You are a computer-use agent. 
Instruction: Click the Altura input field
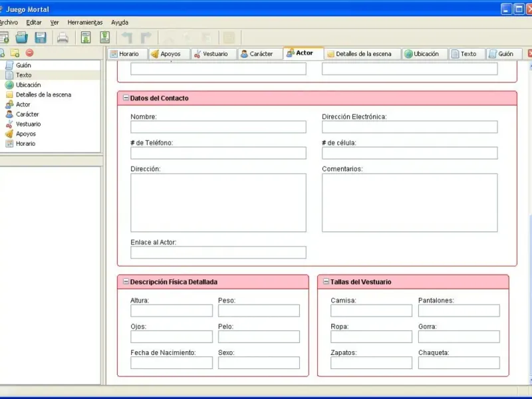pos(172,311)
